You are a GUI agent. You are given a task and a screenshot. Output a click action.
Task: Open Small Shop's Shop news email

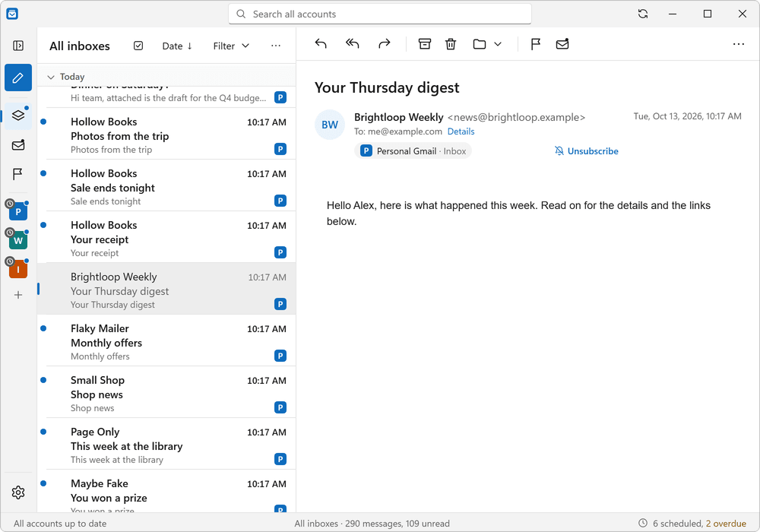click(x=166, y=392)
